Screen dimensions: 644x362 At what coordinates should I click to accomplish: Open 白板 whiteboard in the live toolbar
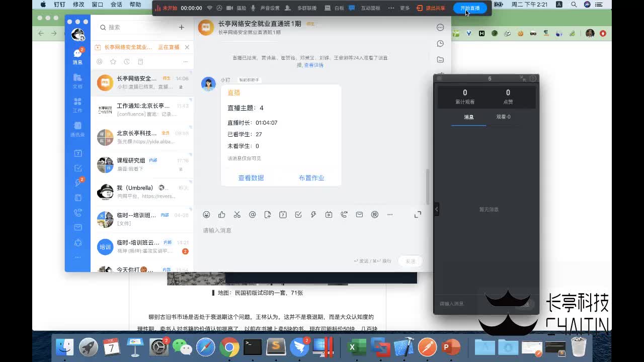[335, 8]
